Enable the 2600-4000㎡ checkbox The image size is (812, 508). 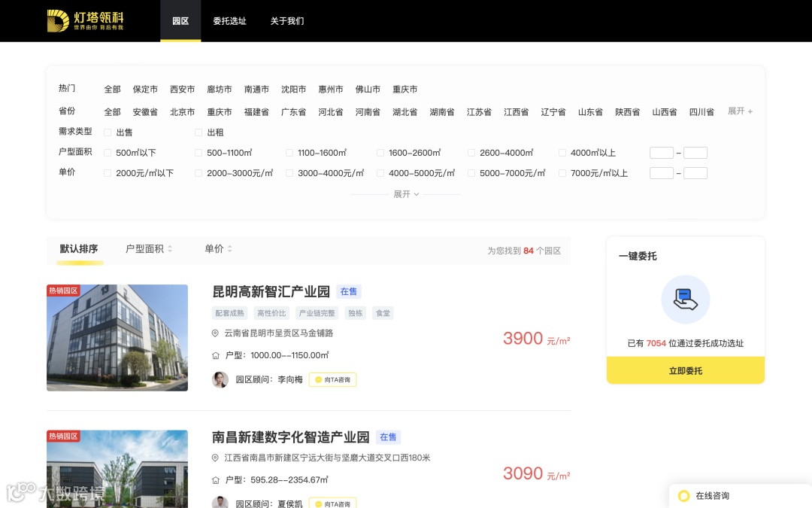click(471, 153)
